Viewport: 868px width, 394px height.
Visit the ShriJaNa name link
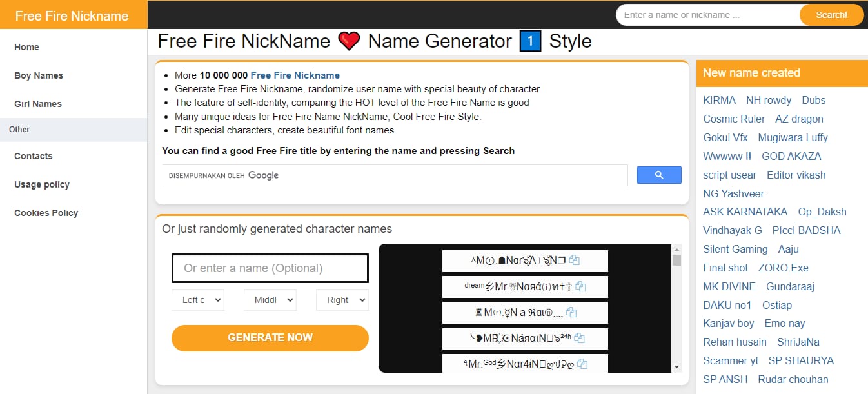[798, 342]
